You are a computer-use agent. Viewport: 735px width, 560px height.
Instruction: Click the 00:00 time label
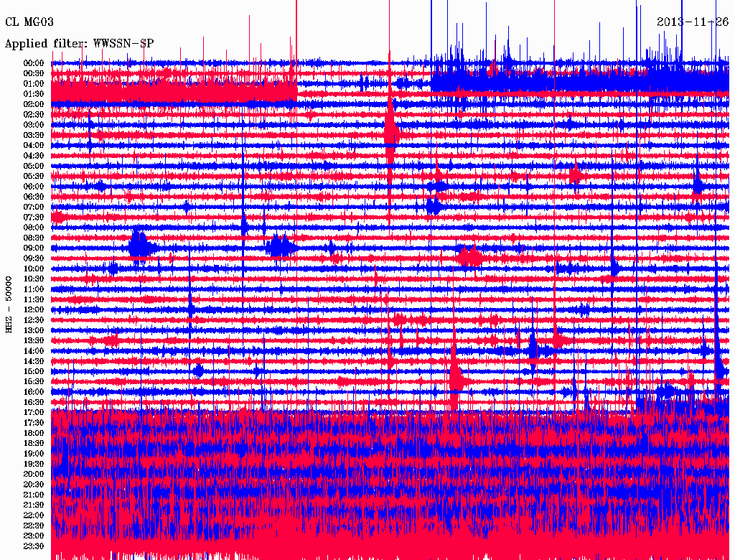point(34,63)
